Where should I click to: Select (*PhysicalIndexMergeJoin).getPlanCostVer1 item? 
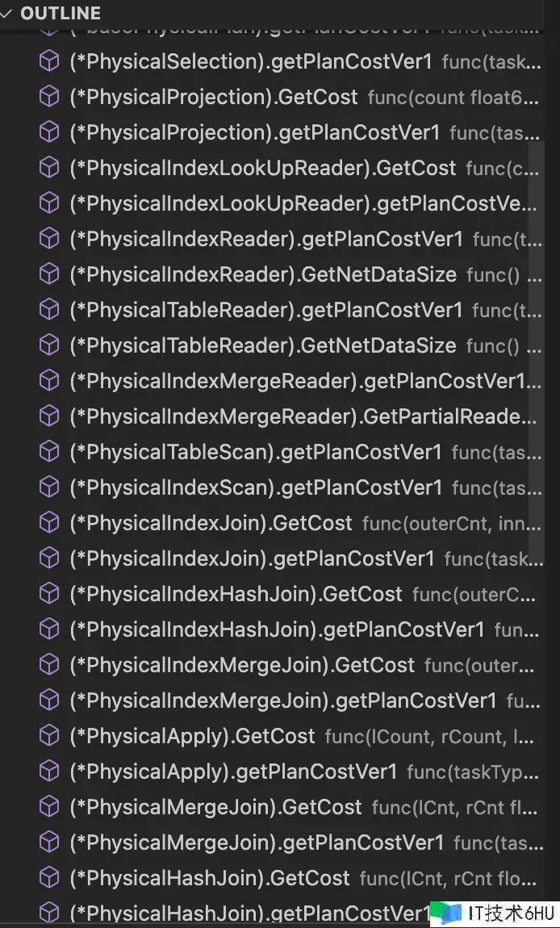pos(283,700)
